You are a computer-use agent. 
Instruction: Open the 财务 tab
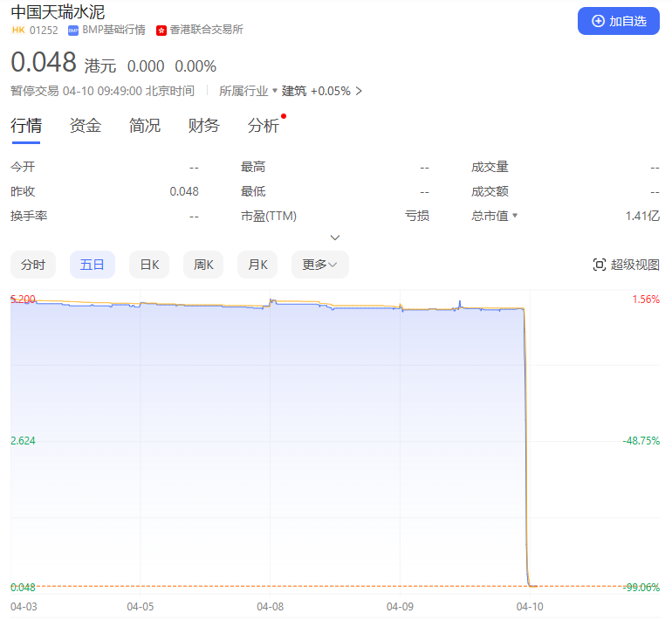click(x=204, y=126)
